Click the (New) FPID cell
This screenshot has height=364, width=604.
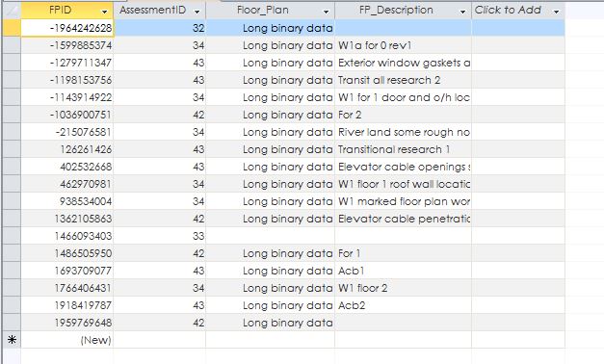click(67, 340)
